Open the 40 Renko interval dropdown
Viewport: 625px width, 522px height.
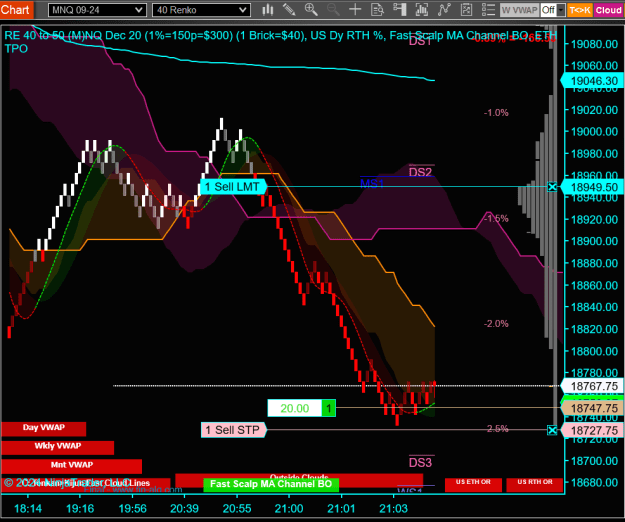click(201, 10)
